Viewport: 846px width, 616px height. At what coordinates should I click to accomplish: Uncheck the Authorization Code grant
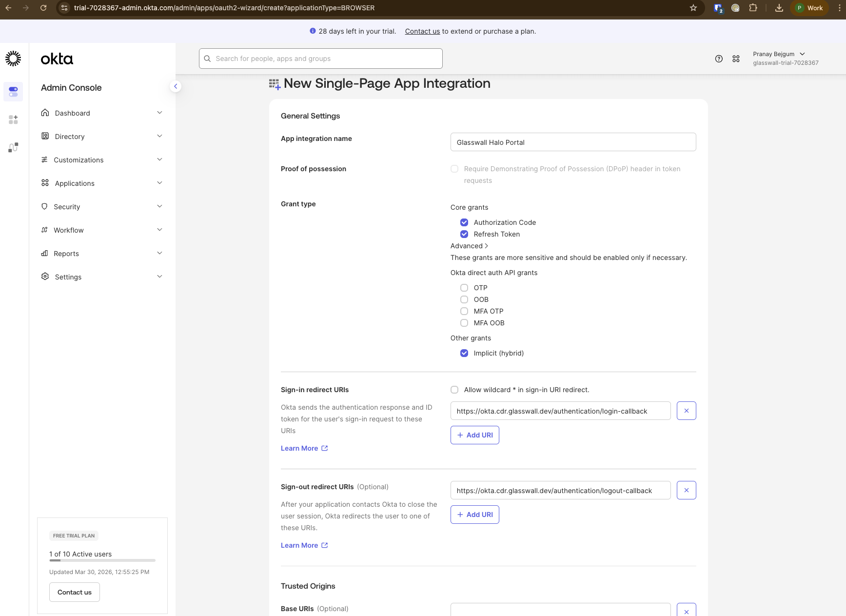coord(464,222)
